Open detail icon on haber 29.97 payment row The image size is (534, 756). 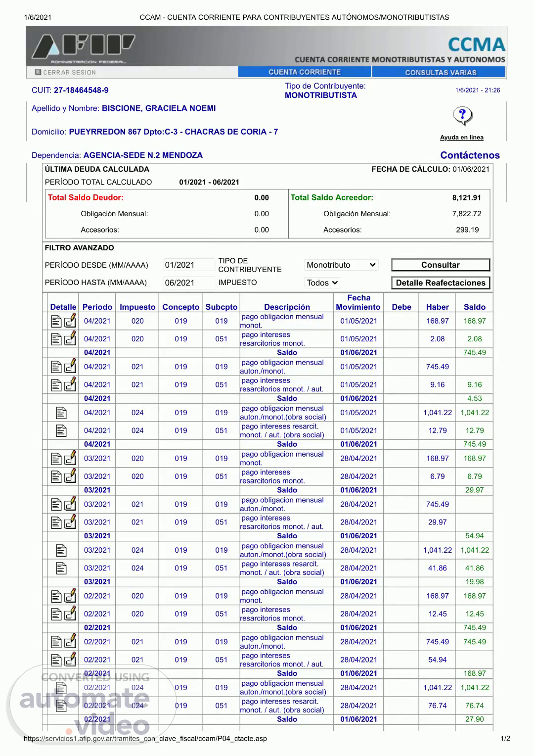(x=56, y=522)
